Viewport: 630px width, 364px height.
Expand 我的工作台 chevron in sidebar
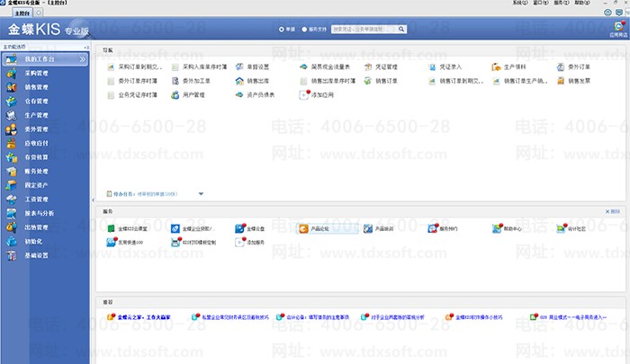[84, 59]
